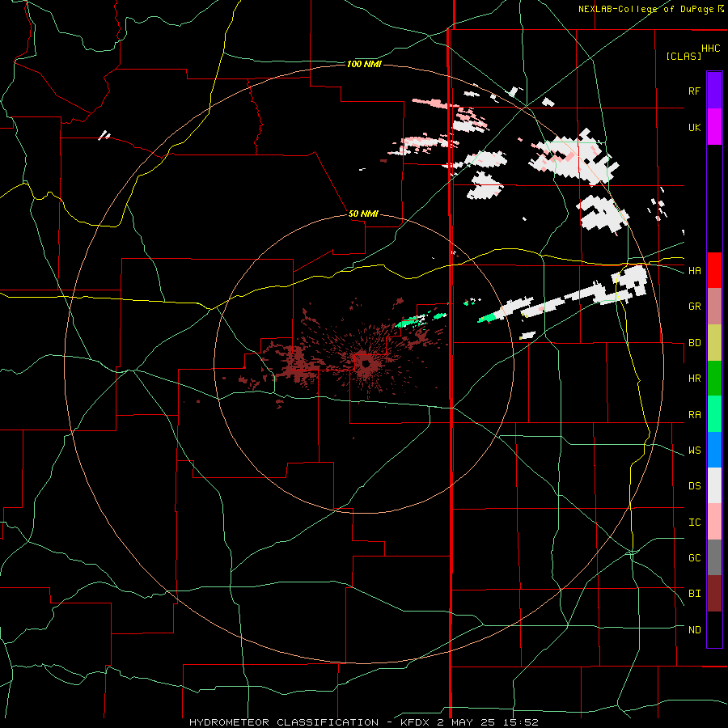Screen dimensions: 728x728
Task: Select the GR legend color swatch
Action: pyautogui.click(x=714, y=306)
